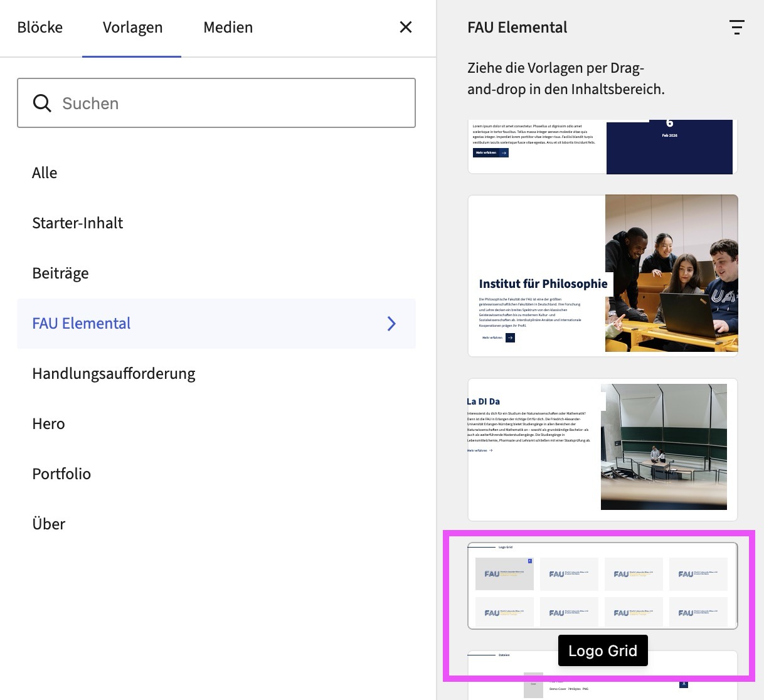Close the block inserter panel
The width and height of the screenshot is (764, 700).
point(406,27)
